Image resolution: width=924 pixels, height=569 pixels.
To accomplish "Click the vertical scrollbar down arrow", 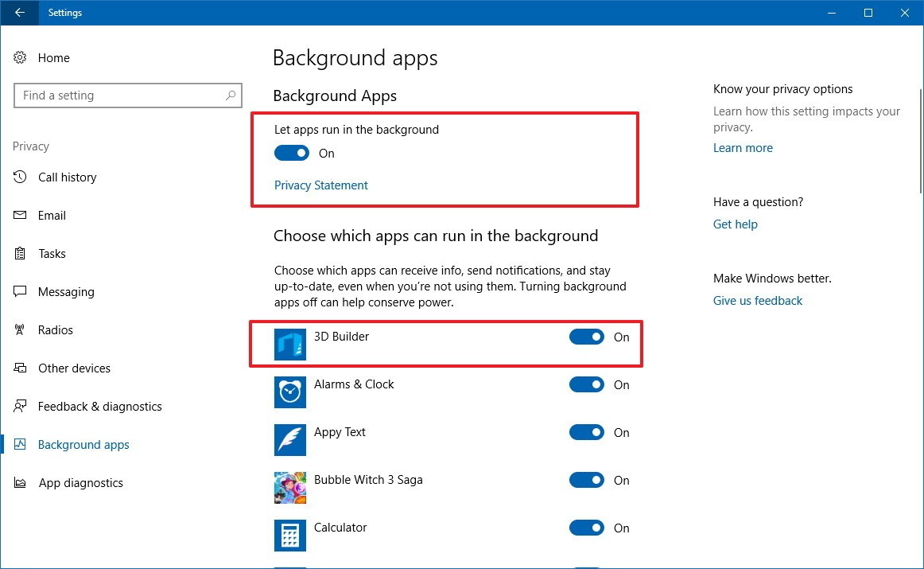I will point(918,561).
